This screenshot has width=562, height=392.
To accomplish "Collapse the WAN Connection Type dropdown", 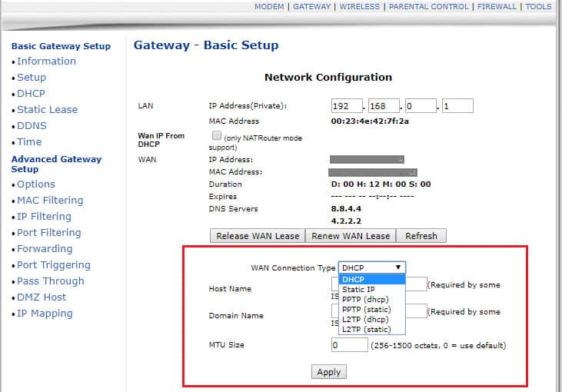I will (x=371, y=267).
